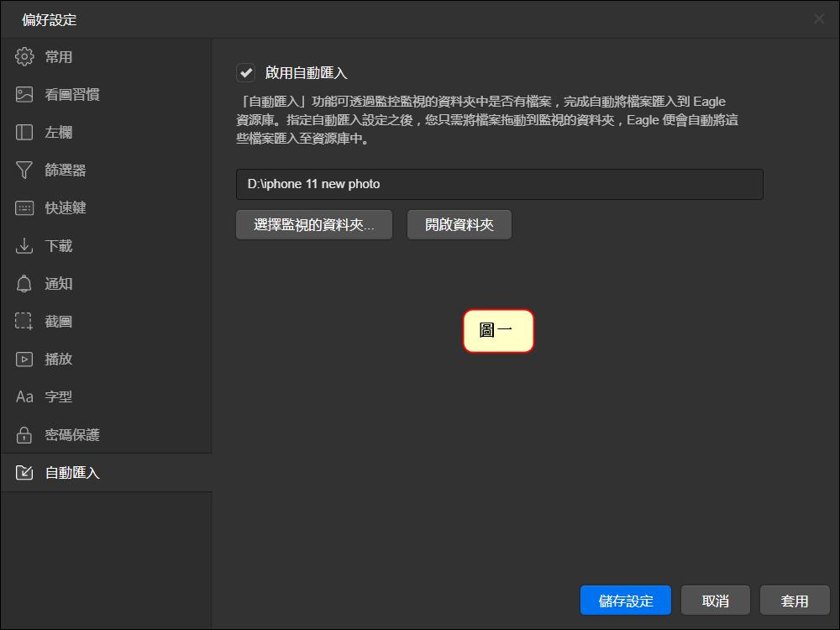This screenshot has width=840, height=630.
Task: Click the blue 儲存設定 button
Action: [x=625, y=600]
